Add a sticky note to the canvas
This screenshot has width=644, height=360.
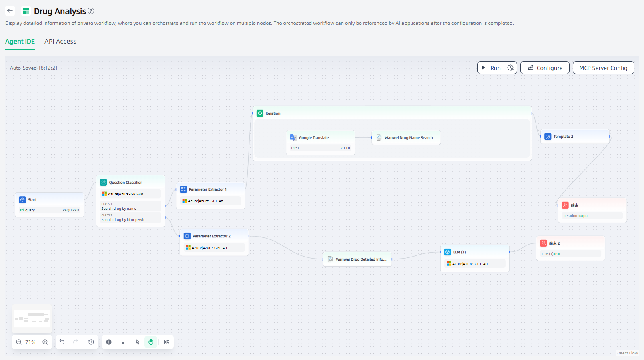point(122,342)
